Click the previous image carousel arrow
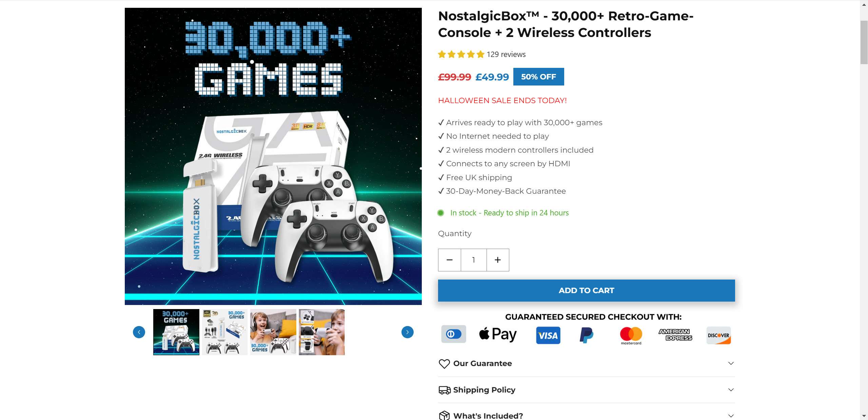The width and height of the screenshot is (868, 420). pyautogui.click(x=139, y=332)
